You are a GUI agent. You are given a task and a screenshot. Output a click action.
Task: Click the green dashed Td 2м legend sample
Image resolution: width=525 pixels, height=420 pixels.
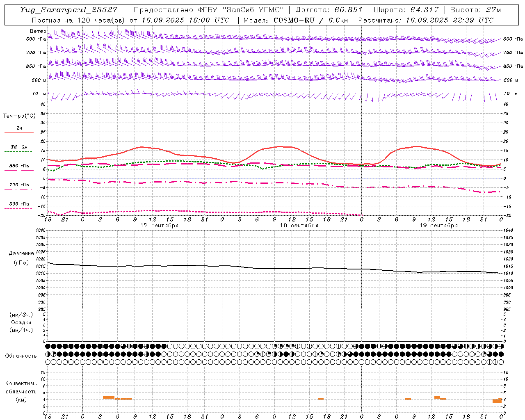(18, 152)
